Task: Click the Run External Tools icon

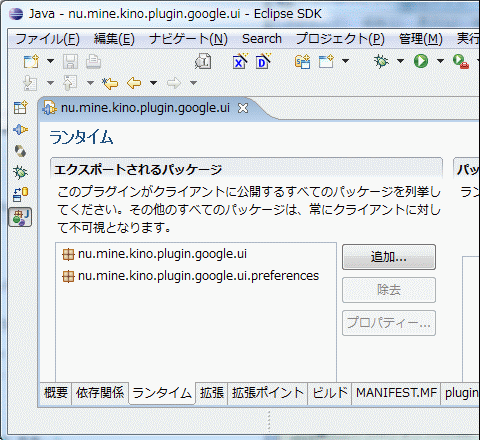Action: point(461,62)
